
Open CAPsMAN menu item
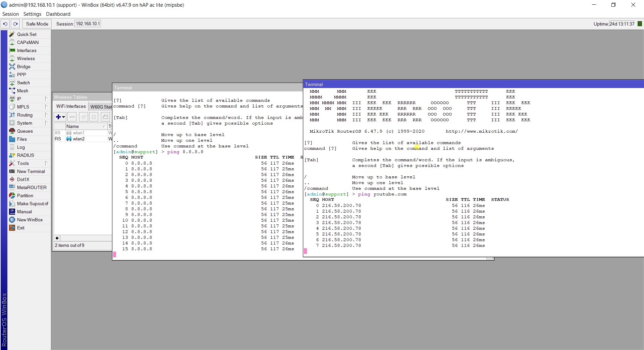point(28,42)
